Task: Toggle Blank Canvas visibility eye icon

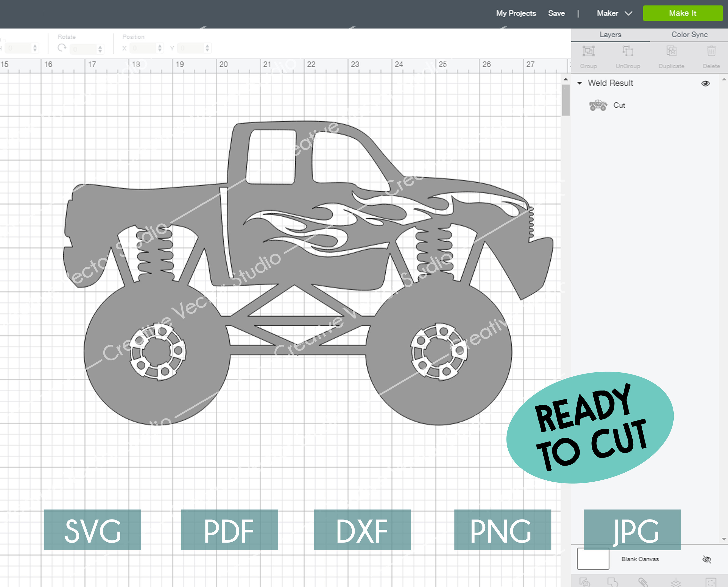Action: (706, 559)
